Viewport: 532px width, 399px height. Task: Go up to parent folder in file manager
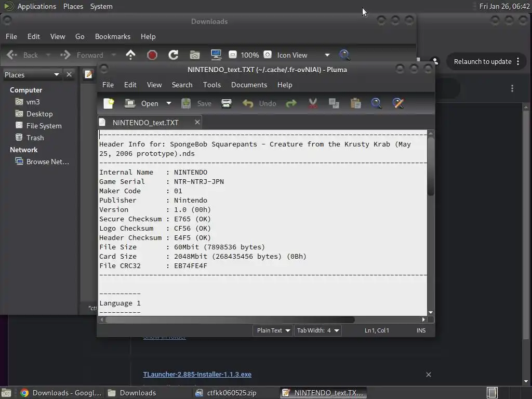(x=130, y=55)
